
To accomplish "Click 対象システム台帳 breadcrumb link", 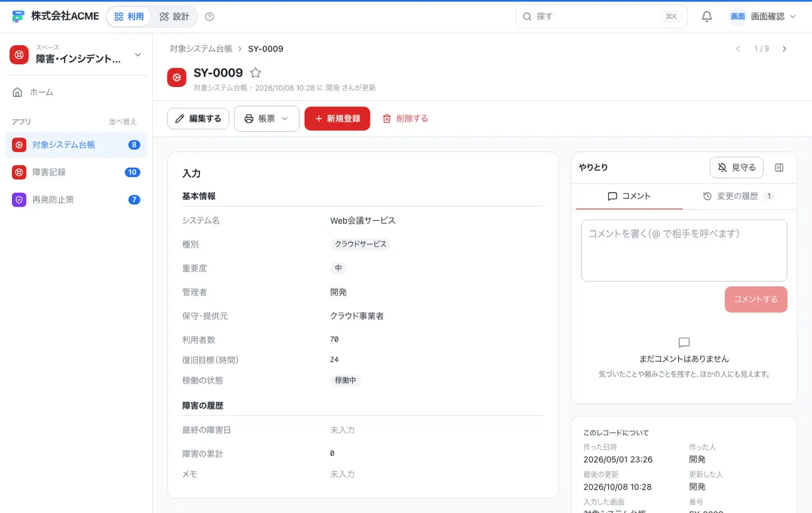I will click(x=201, y=49).
